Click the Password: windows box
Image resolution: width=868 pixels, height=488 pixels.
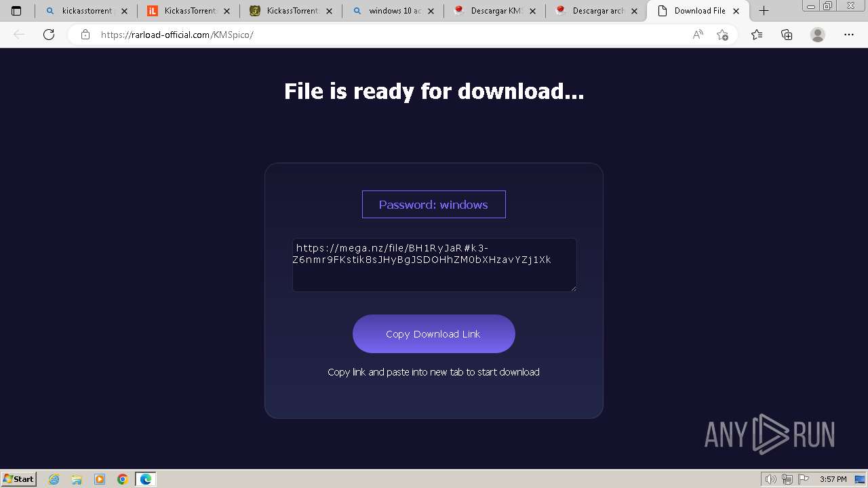pyautogui.click(x=434, y=204)
